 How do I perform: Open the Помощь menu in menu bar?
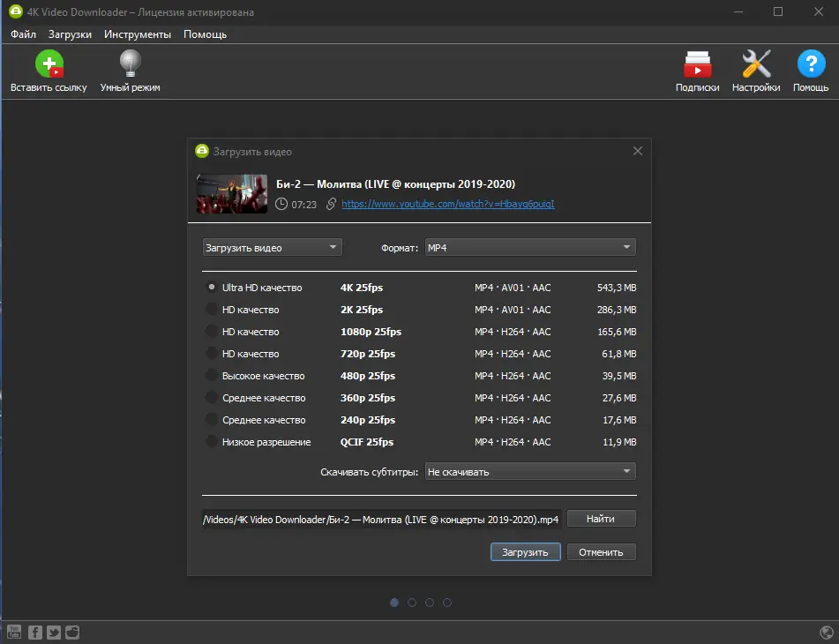tap(205, 34)
